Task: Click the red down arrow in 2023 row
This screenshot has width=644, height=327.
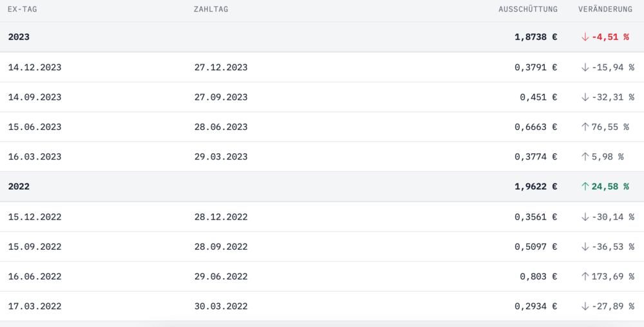Action: click(x=585, y=37)
